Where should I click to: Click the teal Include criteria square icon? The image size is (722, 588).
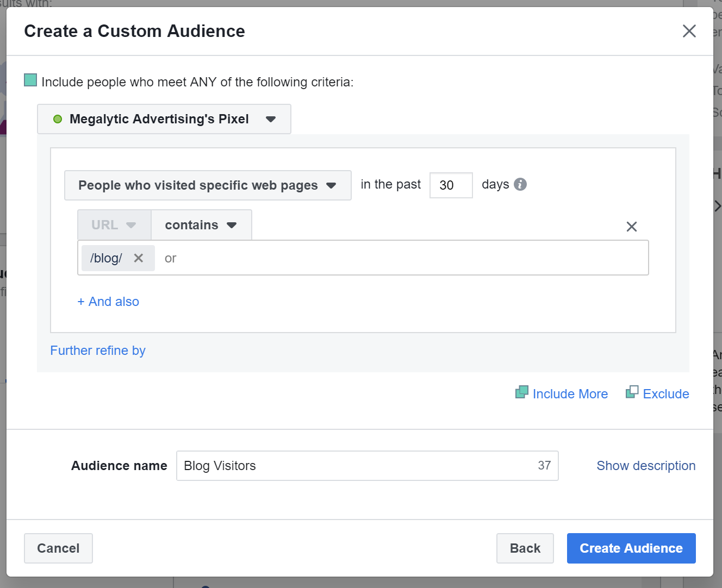(x=30, y=80)
